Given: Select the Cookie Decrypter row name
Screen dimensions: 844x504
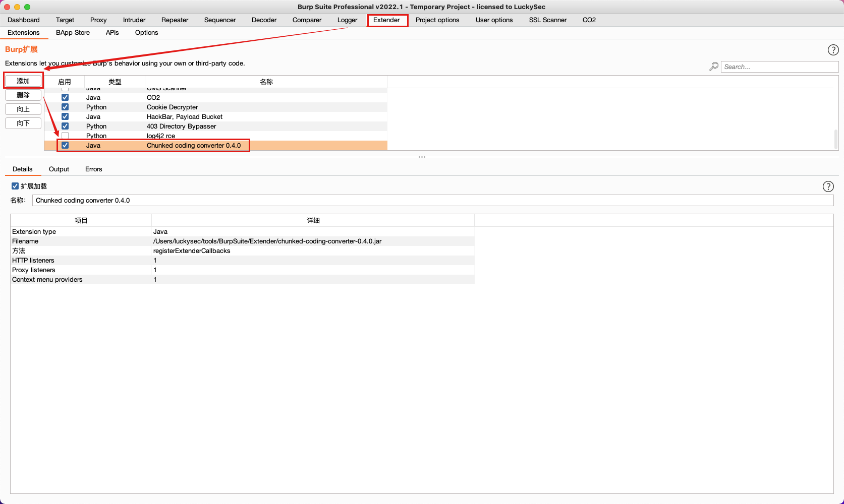Looking at the screenshot, I should (x=173, y=107).
